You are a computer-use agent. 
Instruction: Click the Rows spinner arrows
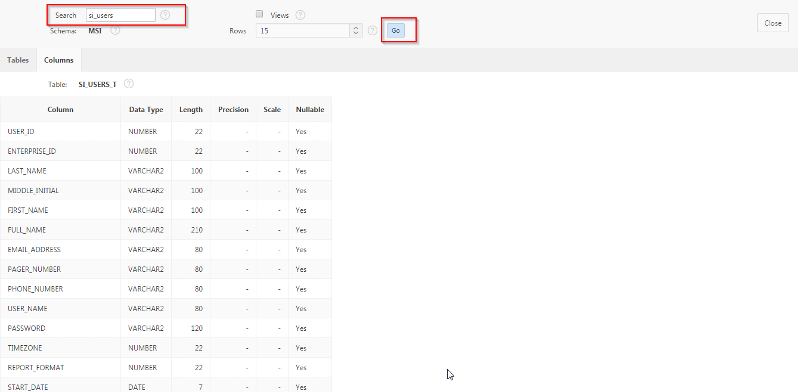pos(356,31)
